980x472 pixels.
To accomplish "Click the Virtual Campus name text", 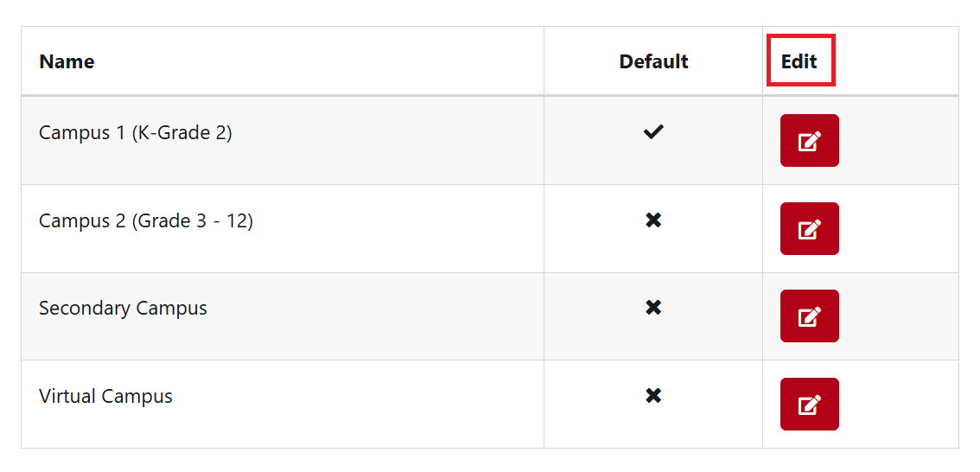I will click(x=105, y=397).
